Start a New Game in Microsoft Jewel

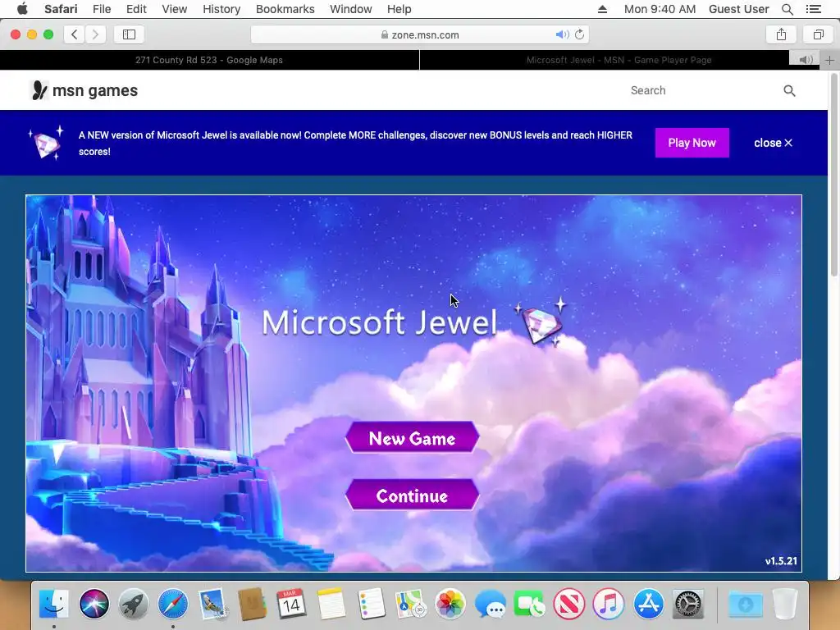(x=412, y=438)
